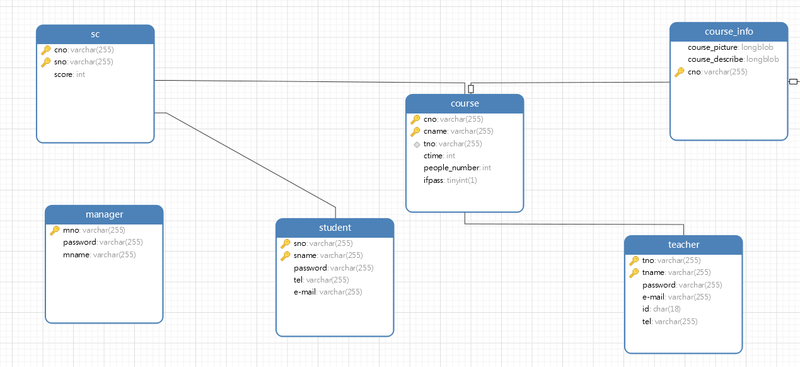Viewport: 800px width, 367px height.
Task: Select the primary key icon of mno
Action: coord(55,230)
